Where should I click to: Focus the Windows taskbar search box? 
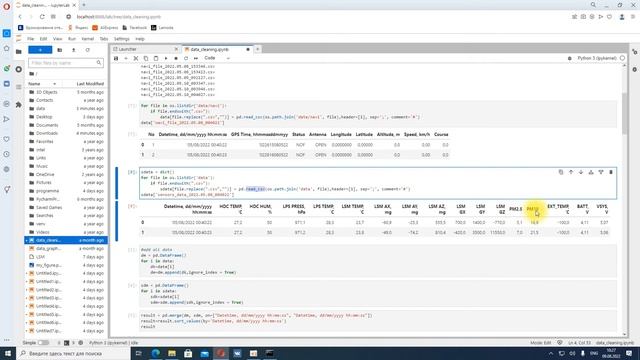pos(73,353)
